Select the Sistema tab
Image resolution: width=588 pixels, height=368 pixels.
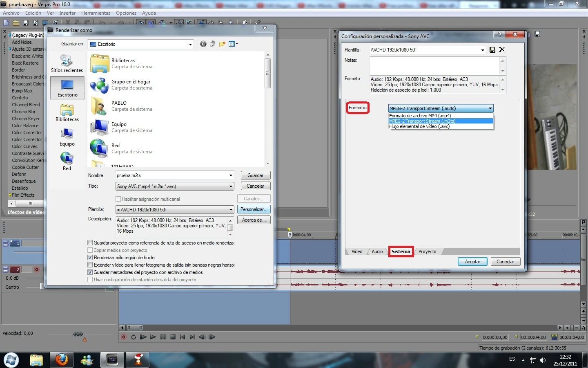[401, 251]
